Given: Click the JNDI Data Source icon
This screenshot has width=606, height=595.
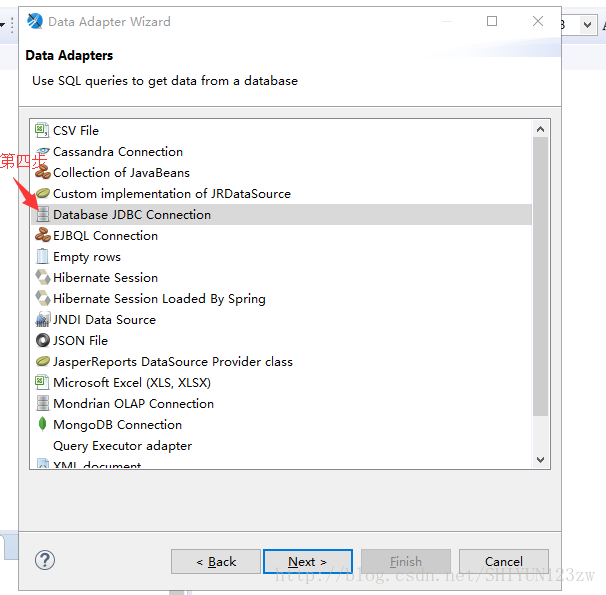Looking at the screenshot, I should click(43, 319).
